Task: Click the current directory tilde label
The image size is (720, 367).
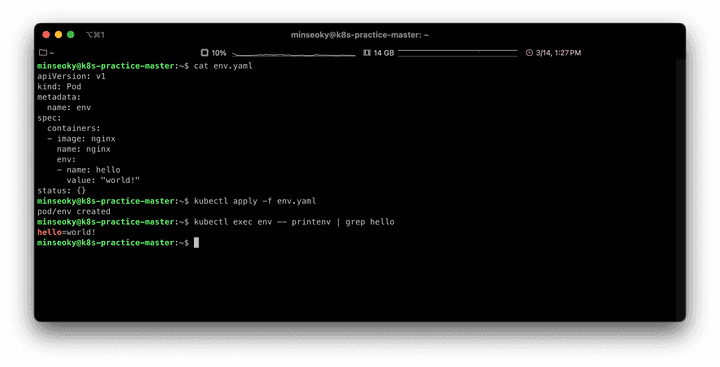Action: click(51, 53)
